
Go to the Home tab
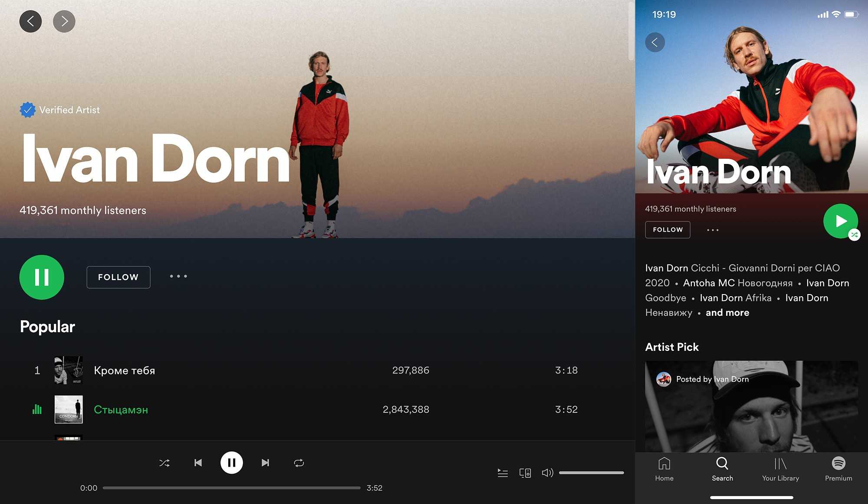click(x=664, y=469)
